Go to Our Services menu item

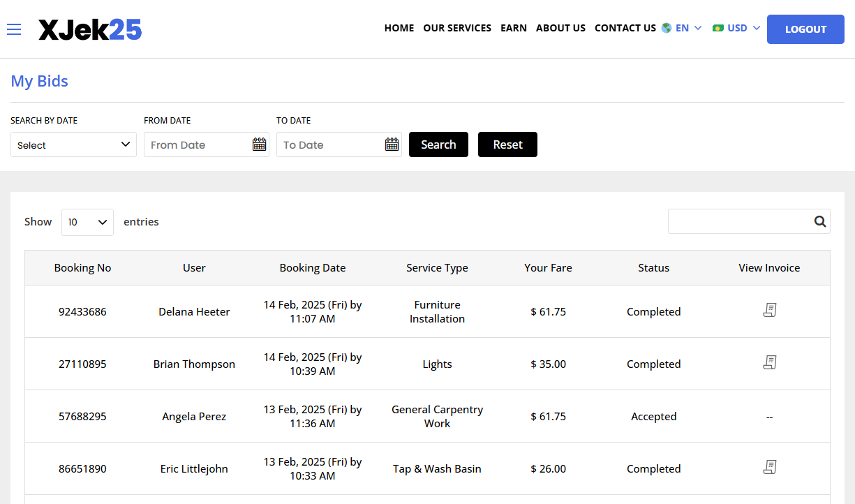pyautogui.click(x=457, y=29)
